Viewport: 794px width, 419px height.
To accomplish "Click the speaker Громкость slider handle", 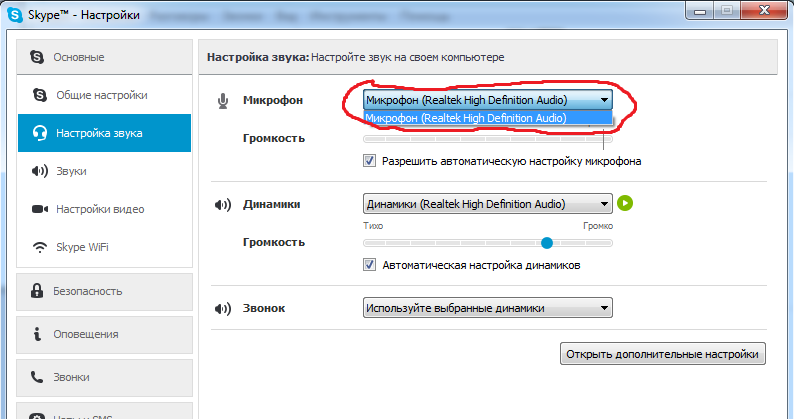I will [x=547, y=243].
